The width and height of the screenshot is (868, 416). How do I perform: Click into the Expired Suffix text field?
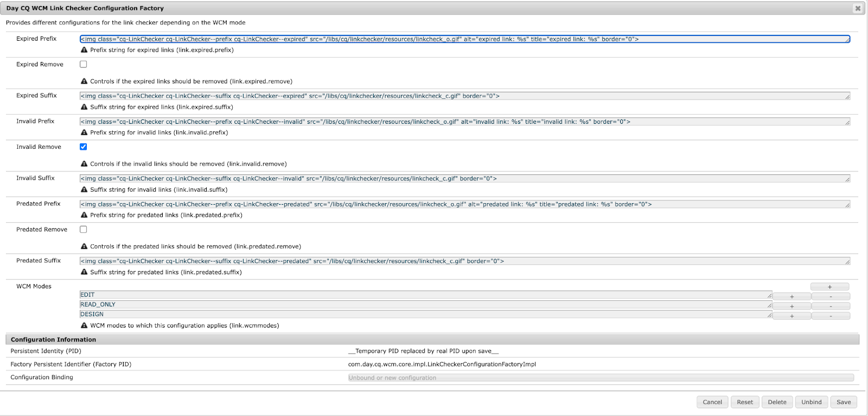pyautogui.click(x=465, y=96)
